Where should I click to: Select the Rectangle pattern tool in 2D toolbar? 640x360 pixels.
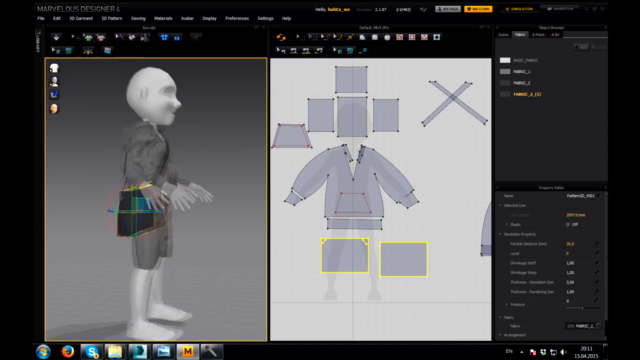(x=375, y=37)
